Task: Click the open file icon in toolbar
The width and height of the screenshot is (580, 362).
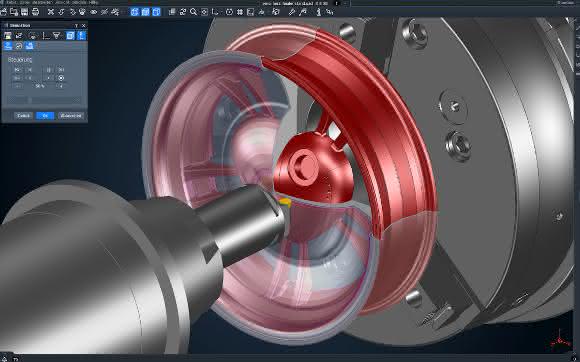Action: (4, 12)
